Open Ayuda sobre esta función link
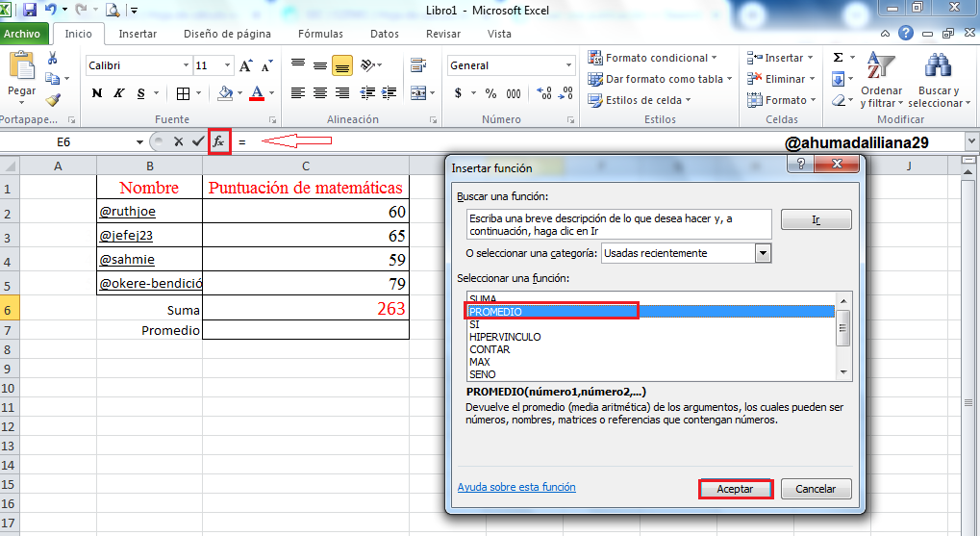 516,487
